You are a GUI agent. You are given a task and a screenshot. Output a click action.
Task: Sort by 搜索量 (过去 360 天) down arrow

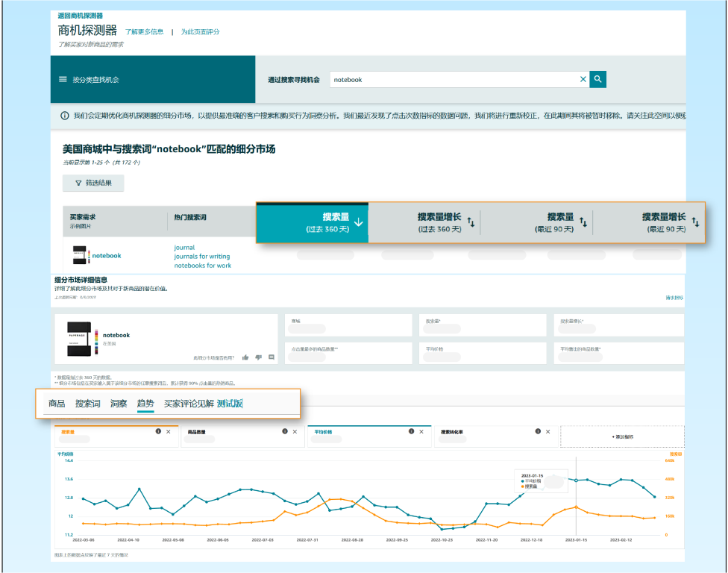[359, 222]
